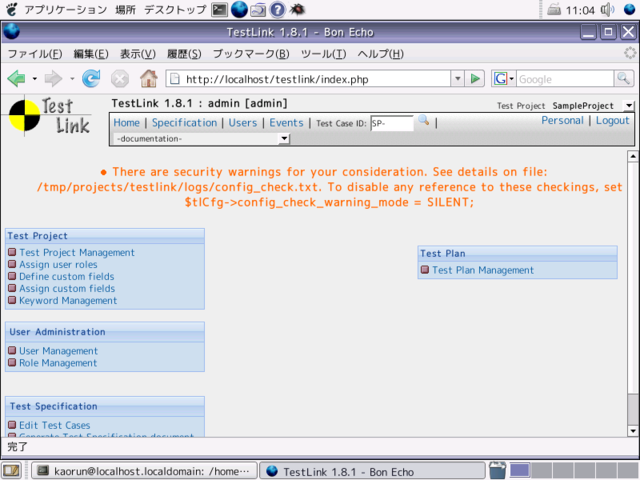The image size is (640, 480).
Task: Open the search engine selector dropdown
Action: (504, 78)
